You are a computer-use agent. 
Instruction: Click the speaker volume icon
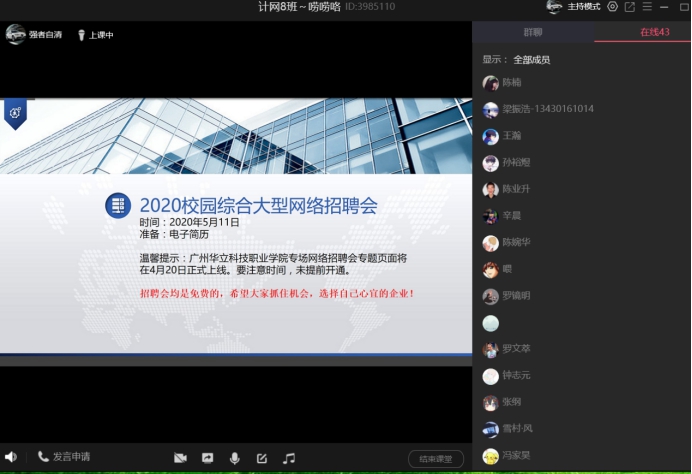coord(10,457)
